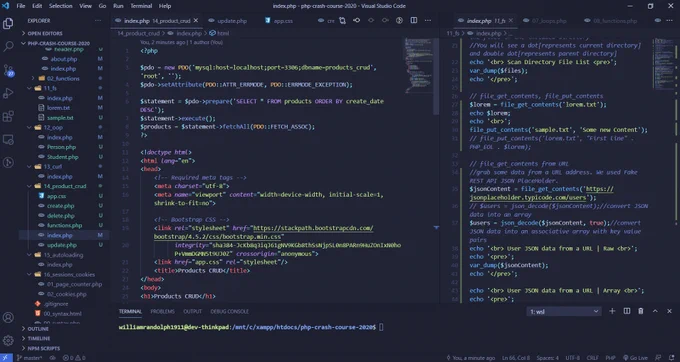Open create.php in the explorer

coord(60,206)
